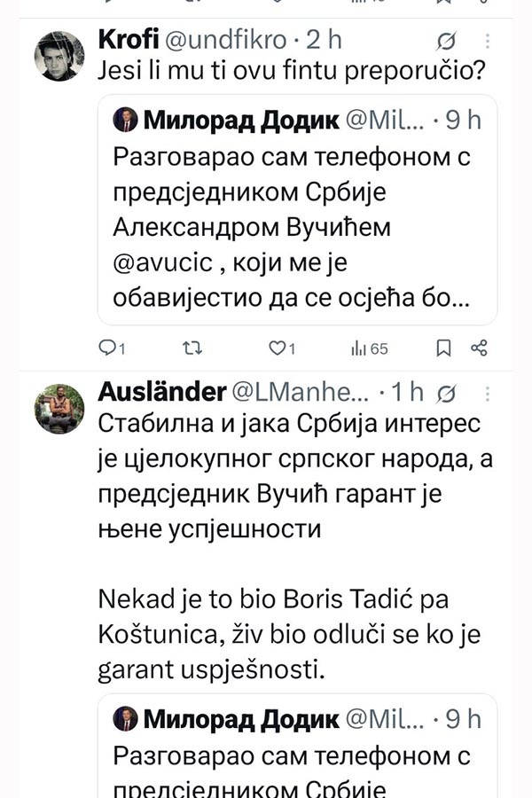Open Grok icon on Krofi's tweet

448,42
